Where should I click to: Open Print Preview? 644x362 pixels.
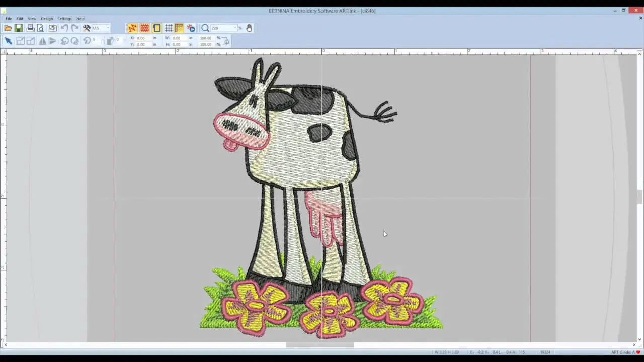41,28
